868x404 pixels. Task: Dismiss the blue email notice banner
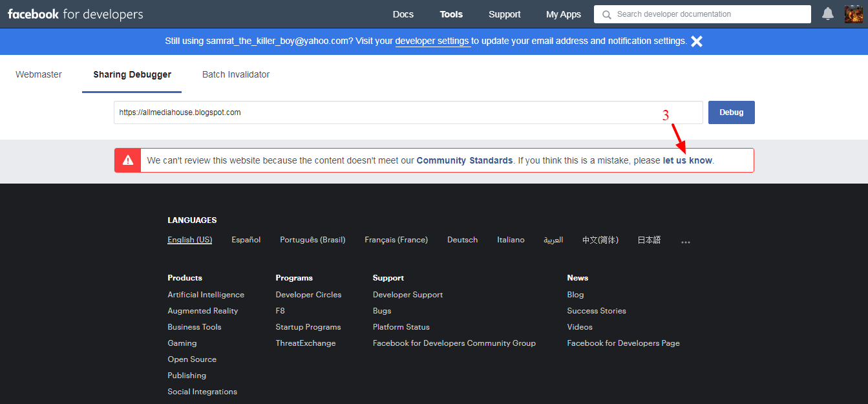697,41
